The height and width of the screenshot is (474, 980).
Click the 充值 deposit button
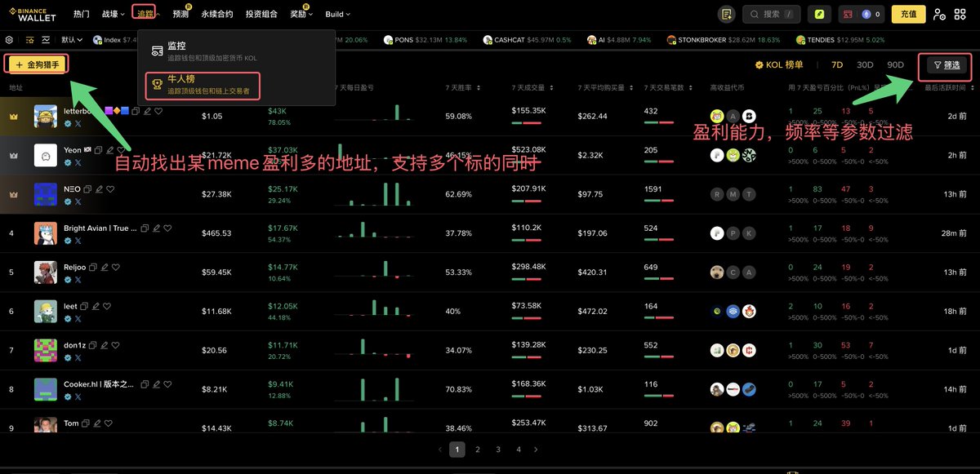point(908,14)
